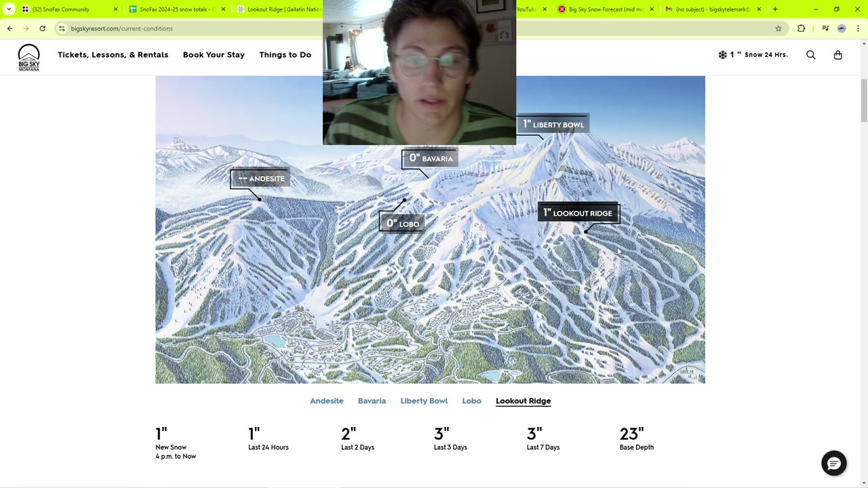Switch to Lookout Ridge Gallatin National tab

click(278, 9)
